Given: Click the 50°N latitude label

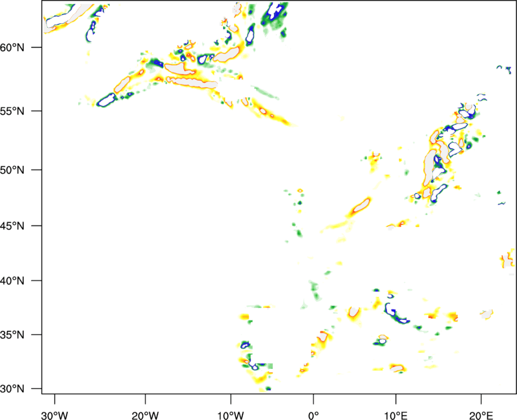Looking at the screenshot, I should [x=12, y=170].
